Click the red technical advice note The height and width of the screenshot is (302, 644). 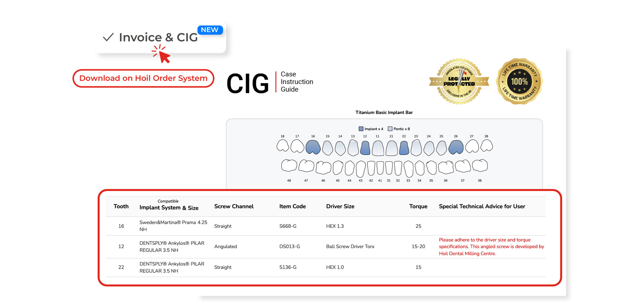(x=492, y=247)
